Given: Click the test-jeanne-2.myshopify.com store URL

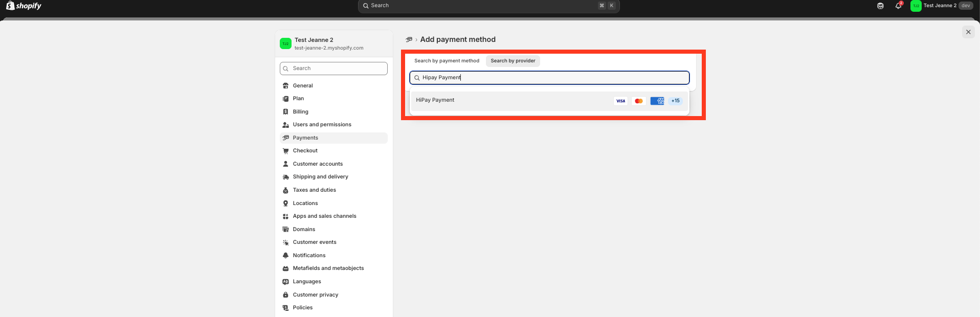Looking at the screenshot, I should (329, 48).
